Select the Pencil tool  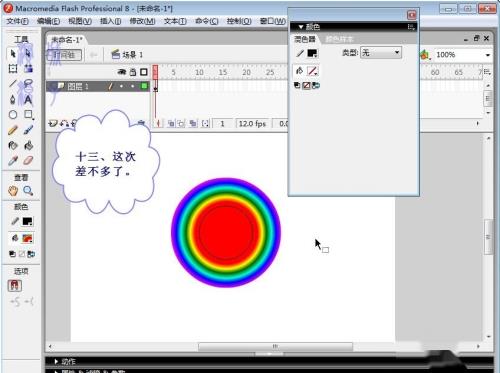coord(13,130)
